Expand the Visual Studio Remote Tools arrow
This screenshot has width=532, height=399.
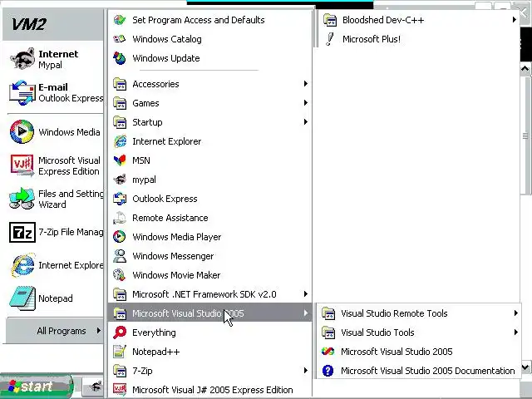[x=515, y=313]
